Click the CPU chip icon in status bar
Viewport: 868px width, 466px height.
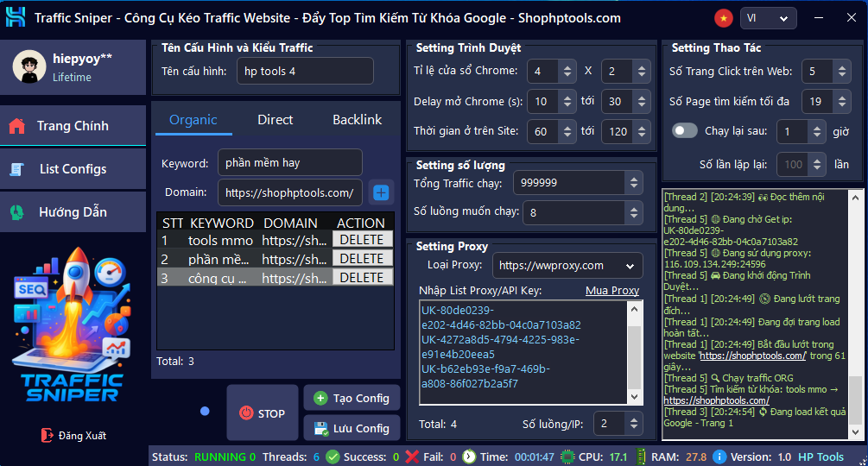click(x=567, y=457)
